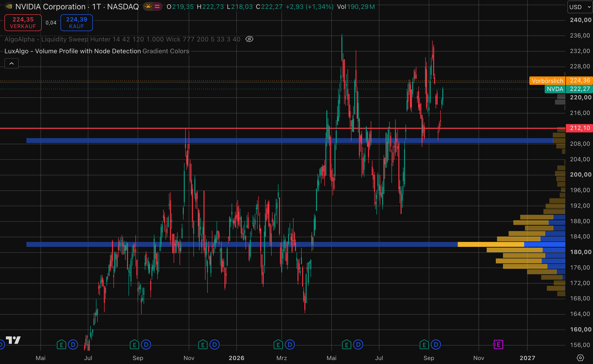
Task: Click the NVIDIA logo beside the symbol name
Action: (9, 6)
